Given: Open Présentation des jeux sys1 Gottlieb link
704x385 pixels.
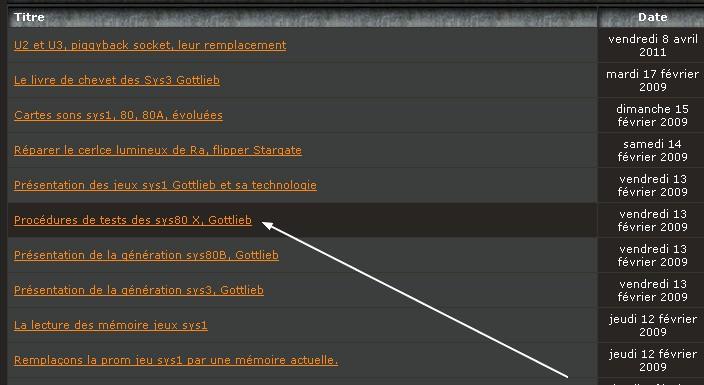Looking at the screenshot, I should pyautogui.click(x=165, y=185).
